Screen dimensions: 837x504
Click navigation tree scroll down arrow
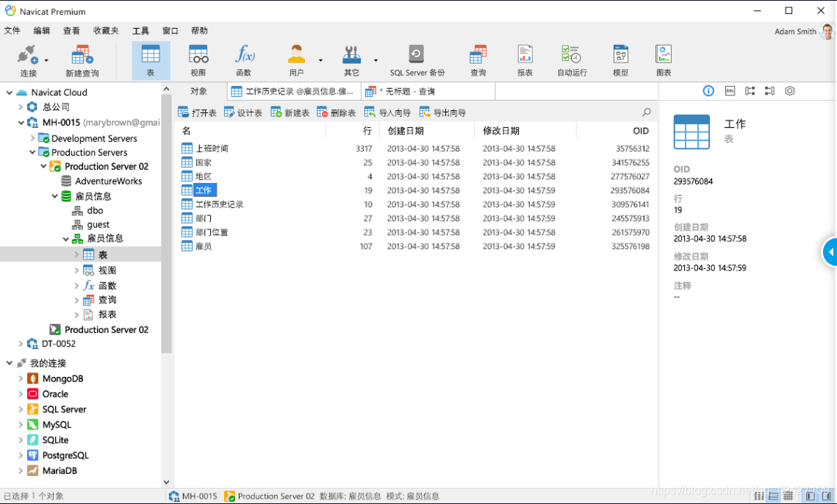click(x=167, y=482)
